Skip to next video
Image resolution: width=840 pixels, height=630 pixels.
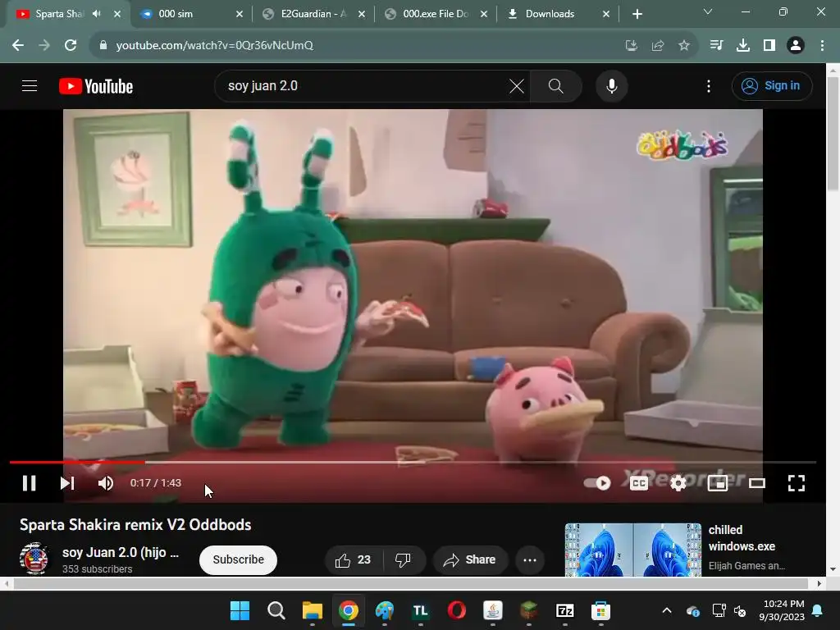pyautogui.click(x=67, y=483)
